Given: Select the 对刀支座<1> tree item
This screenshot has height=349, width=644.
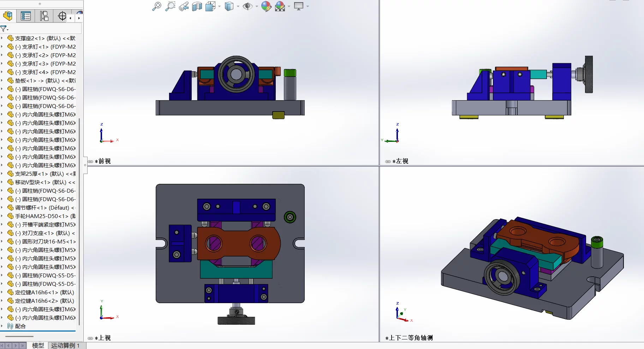Looking at the screenshot, I should point(41,233).
